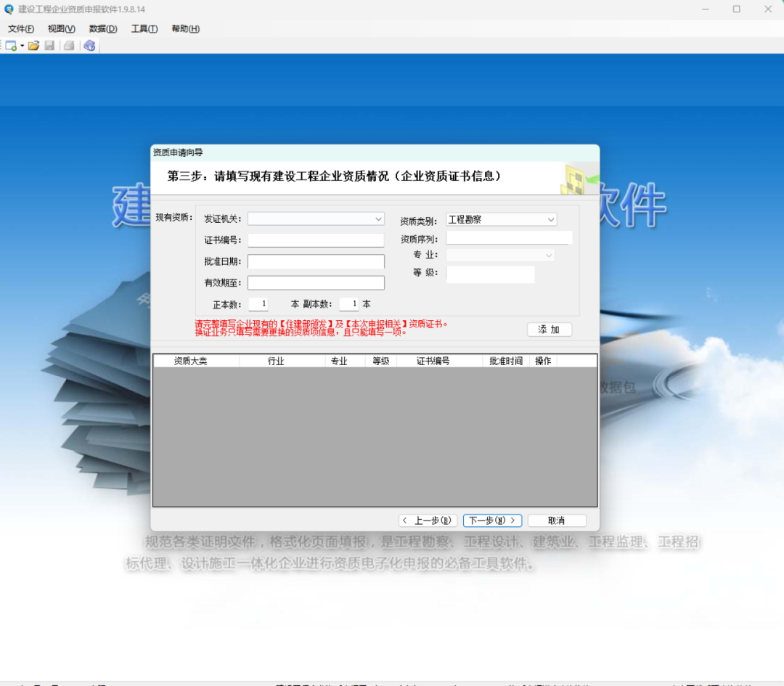Go to next step with 下一步(N)
The image size is (784, 686).
pyautogui.click(x=492, y=520)
